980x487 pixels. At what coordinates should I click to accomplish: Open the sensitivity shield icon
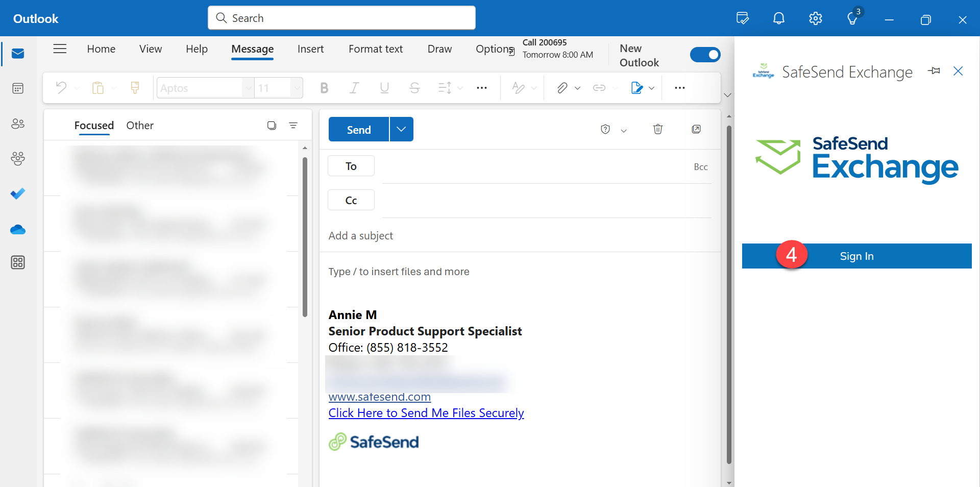(x=605, y=129)
